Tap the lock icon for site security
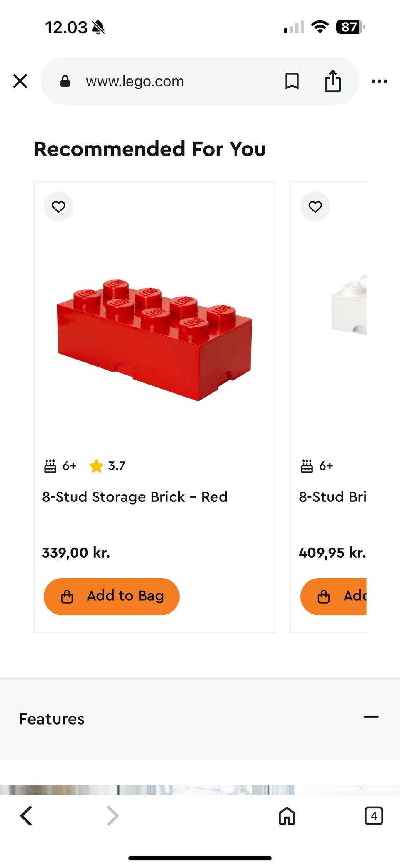The image size is (400, 868). click(65, 81)
